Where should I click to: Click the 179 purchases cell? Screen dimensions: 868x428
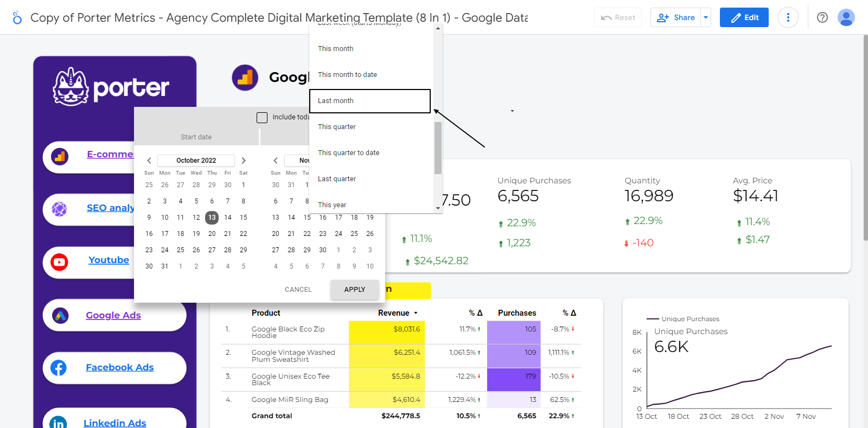coord(514,379)
